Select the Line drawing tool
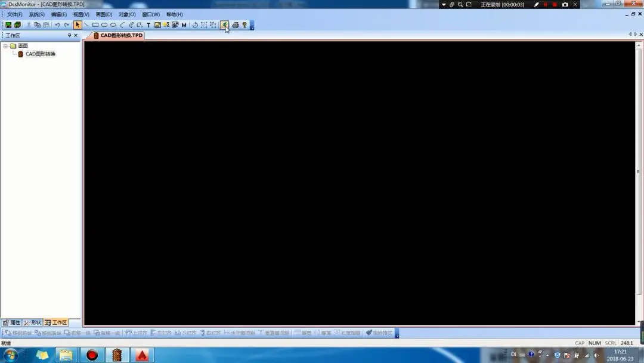The width and height of the screenshot is (644, 363). [x=86, y=25]
